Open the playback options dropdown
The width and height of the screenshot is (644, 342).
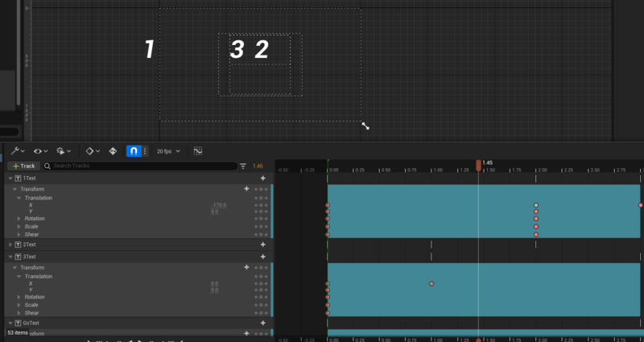[64, 151]
